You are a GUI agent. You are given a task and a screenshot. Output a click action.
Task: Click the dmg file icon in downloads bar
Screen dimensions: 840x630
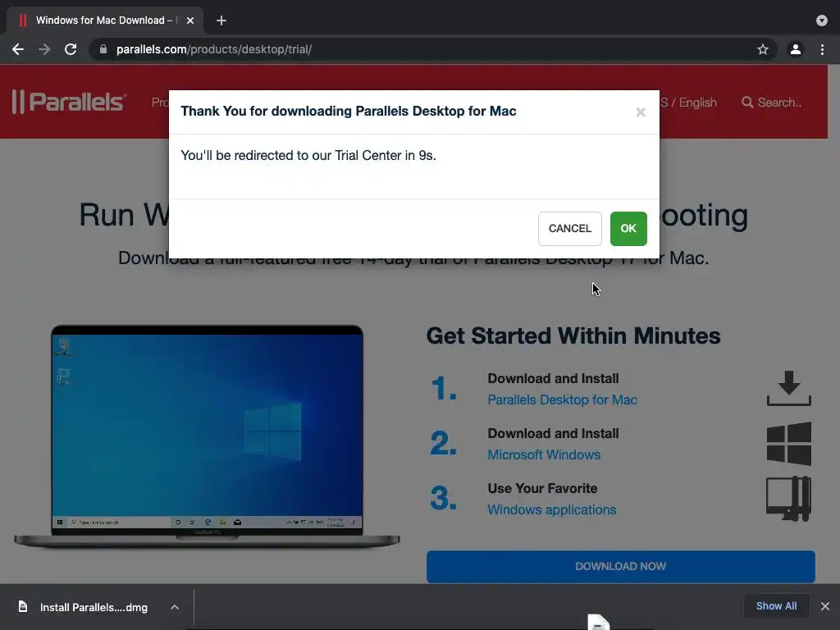pyautogui.click(x=22, y=606)
